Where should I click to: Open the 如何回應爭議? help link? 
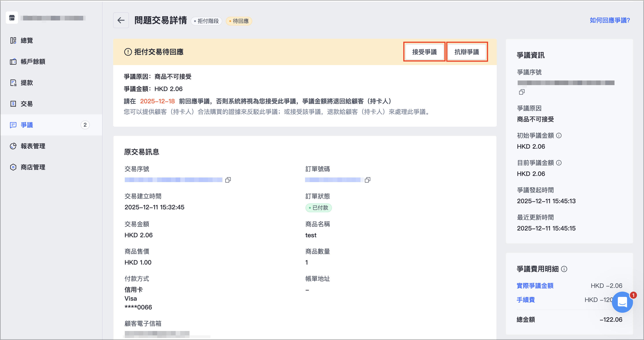coord(610,20)
